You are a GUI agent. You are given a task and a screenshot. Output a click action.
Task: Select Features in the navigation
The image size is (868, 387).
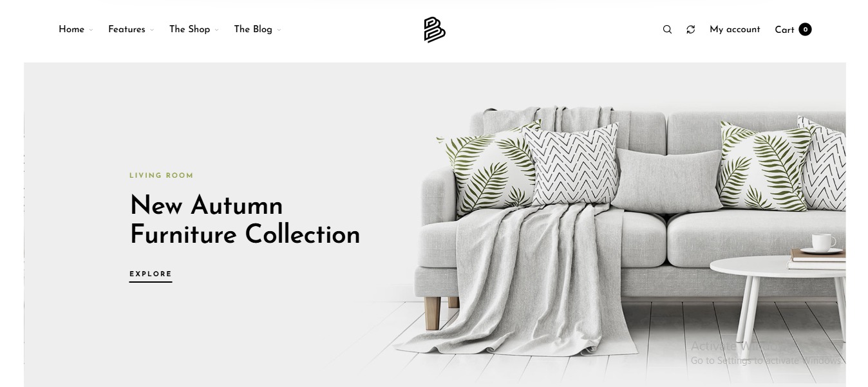coord(127,30)
